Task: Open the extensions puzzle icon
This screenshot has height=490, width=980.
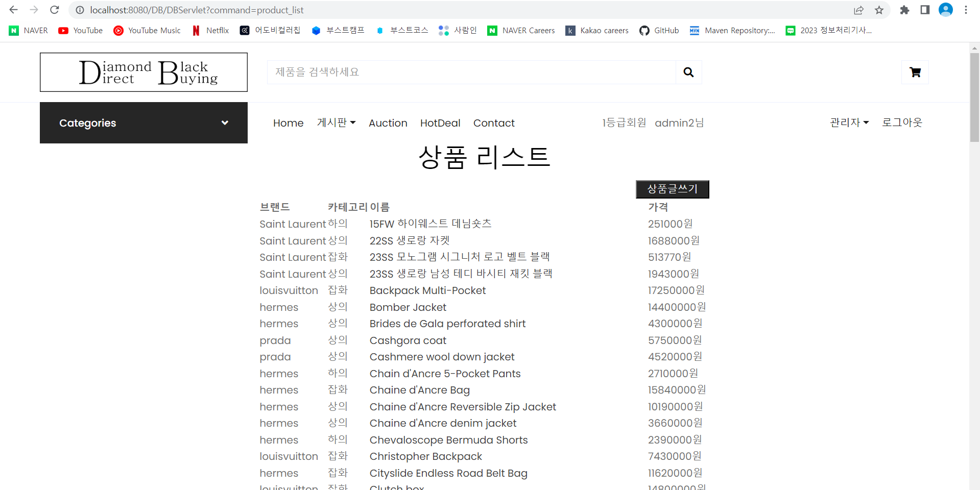Action: (904, 10)
